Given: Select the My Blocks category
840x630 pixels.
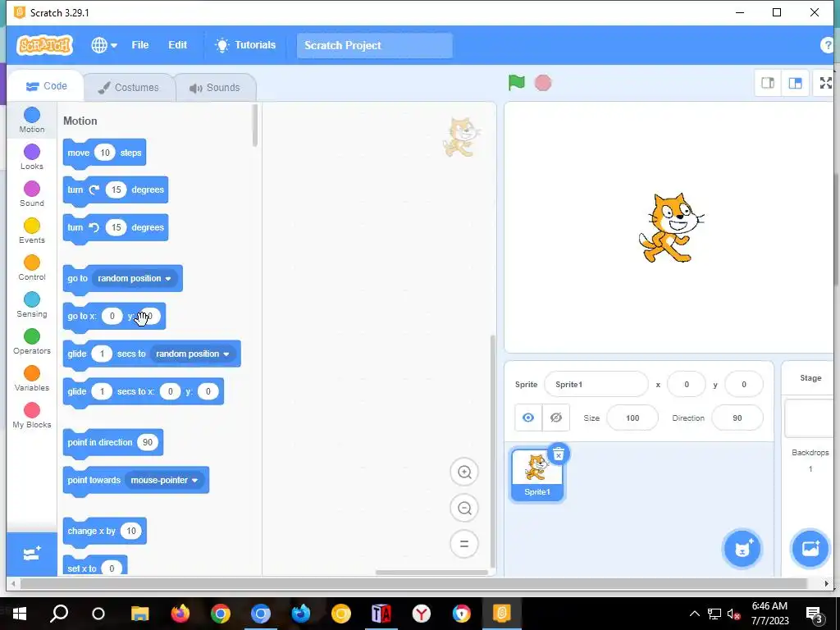Looking at the screenshot, I should (32, 416).
